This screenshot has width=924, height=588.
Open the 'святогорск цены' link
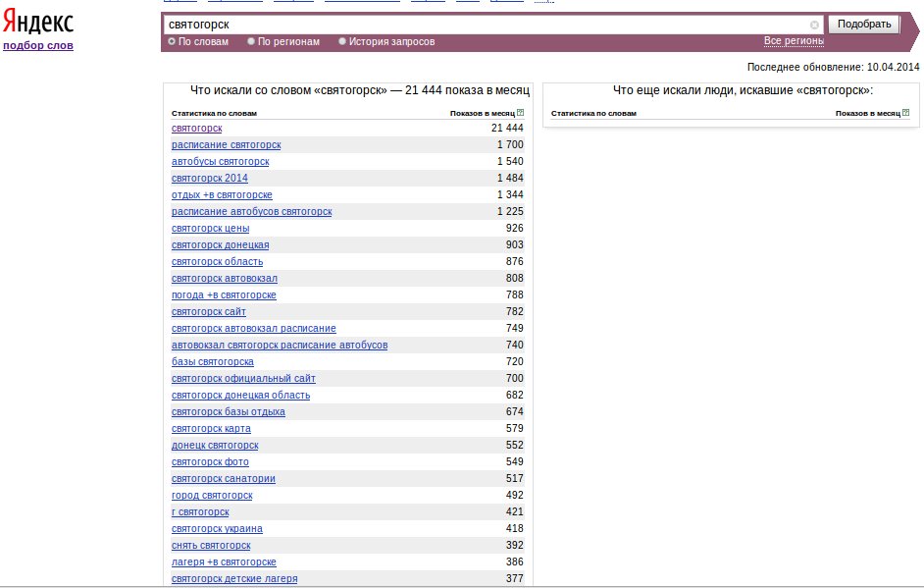[210, 229]
